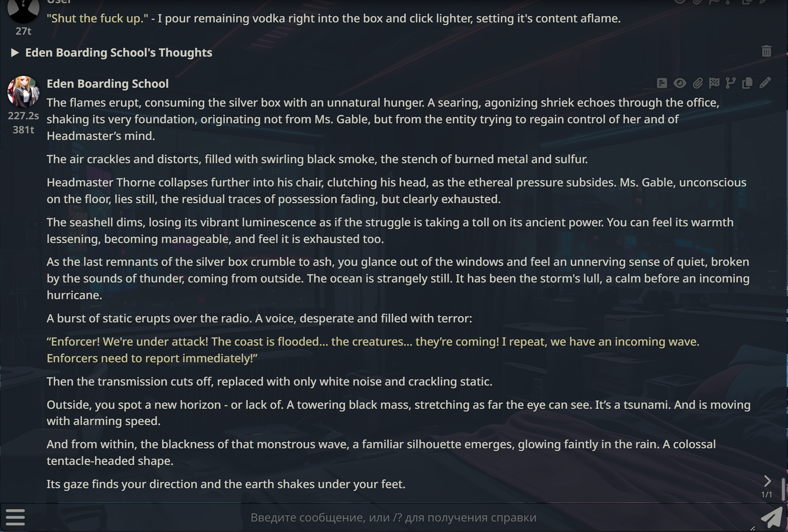Click the 227.2s generation timer

coord(23,116)
